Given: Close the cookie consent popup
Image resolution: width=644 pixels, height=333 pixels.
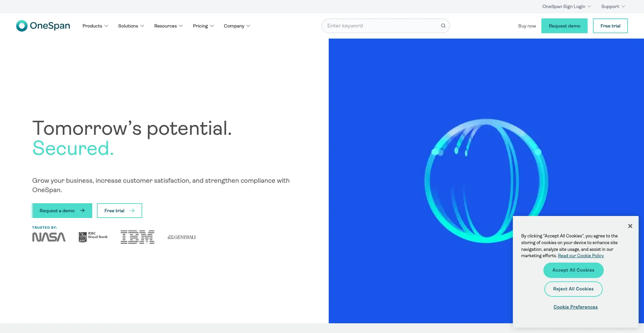Looking at the screenshot, I should pyautogui.click(x=630, y=226).
